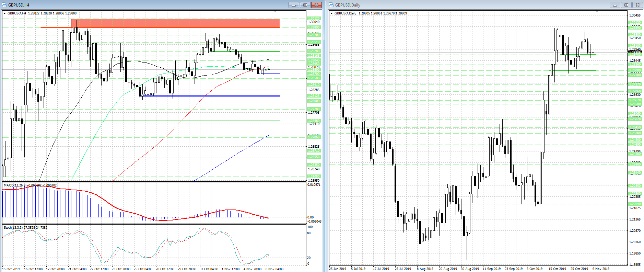Minimize the GBPUSD,H4 chart window
The width and height of the screenshot is (644, 272).
pyautogui.click(x=294, y=5)
